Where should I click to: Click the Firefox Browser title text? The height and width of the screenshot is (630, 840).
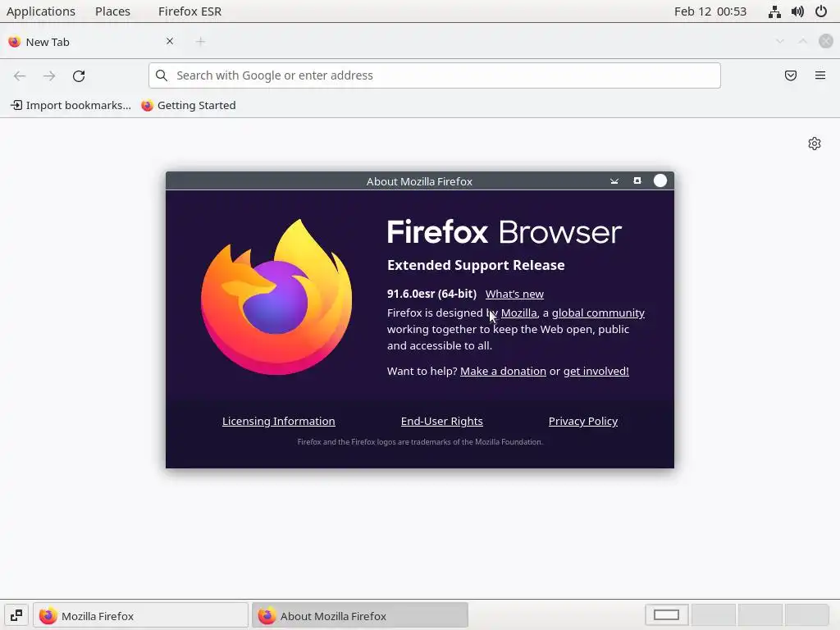tap(504, 232)
